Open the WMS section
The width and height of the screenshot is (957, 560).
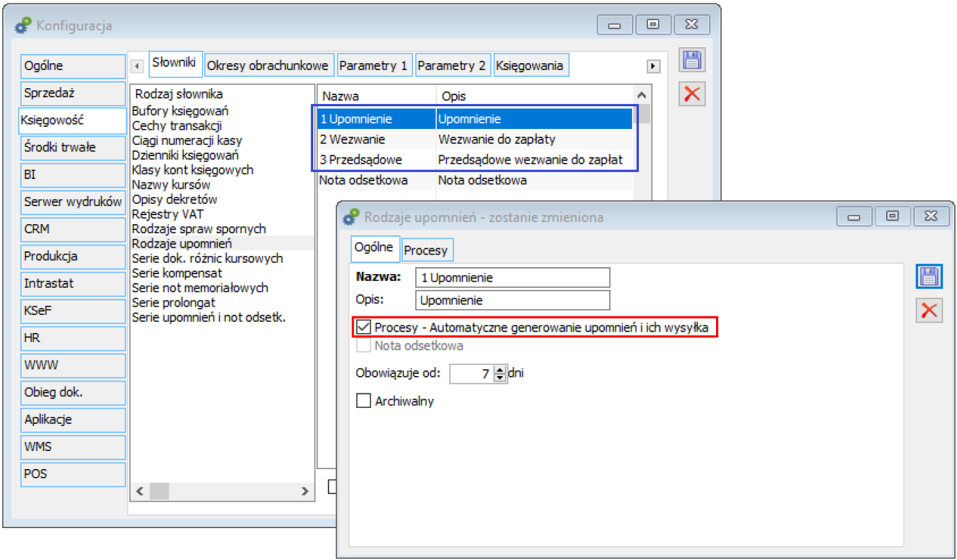[x=73, y=447]
